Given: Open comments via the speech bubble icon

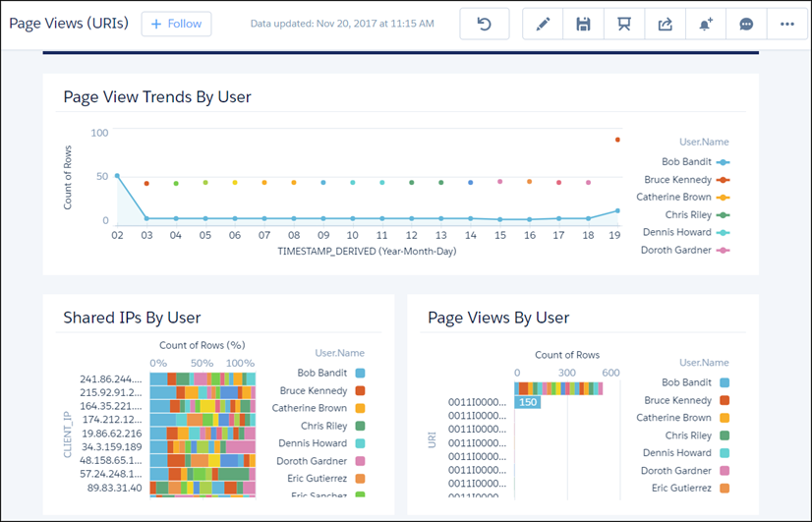Looking at the screenshot, I should click(x=746, y=24).
